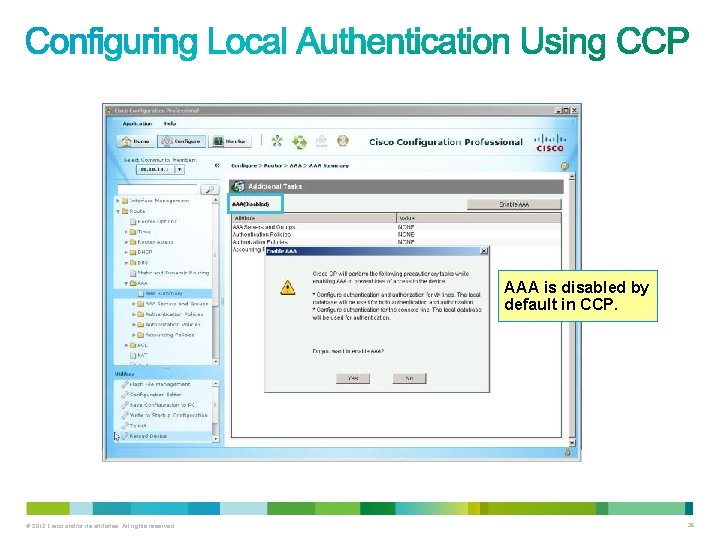Click the globe icon in the toolbar
720x540 pixels.
[x=343, y=141]
